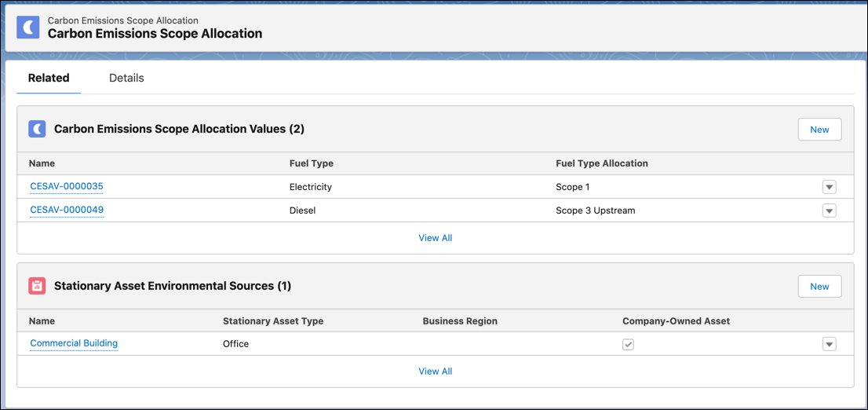The image size is (868, 410).
Task: Click the Scope 1 allocation cell
Action: [x=572, y=187]
